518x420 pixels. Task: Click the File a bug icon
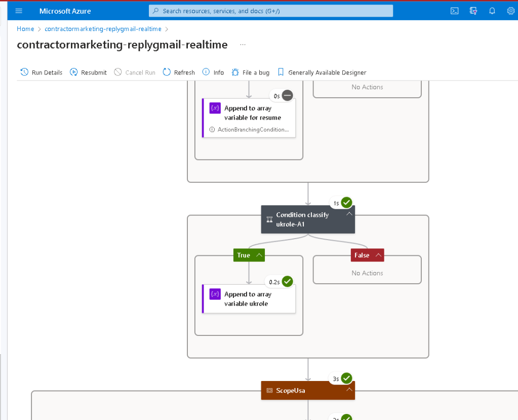click(x=235, y=72)
